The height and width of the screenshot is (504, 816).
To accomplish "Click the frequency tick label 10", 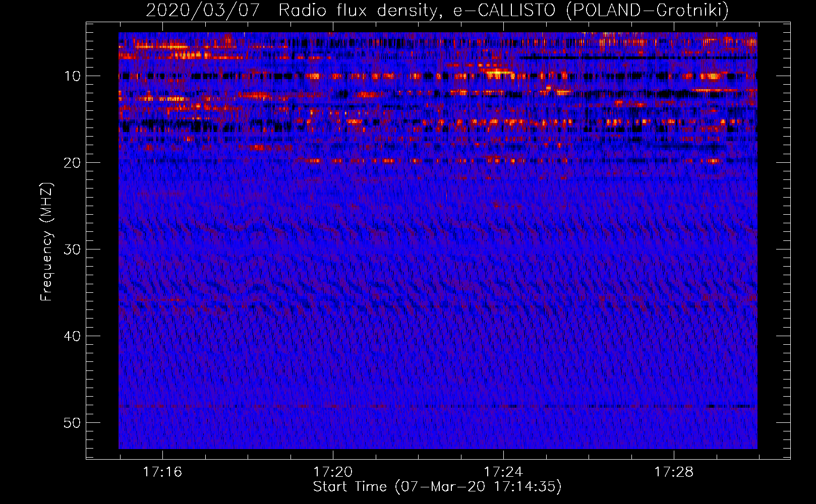I will pyautogui.click(x=73, y=76).
